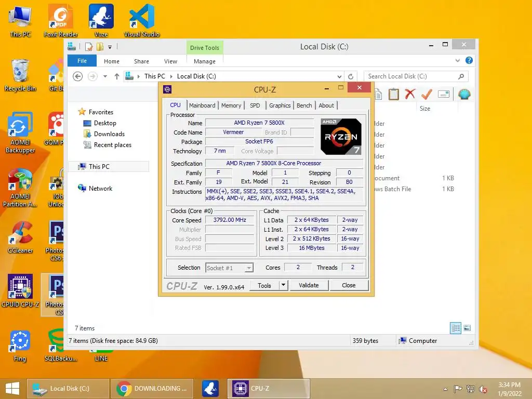
Task: Click the Up one level arrow
Action: pos(117,76)
